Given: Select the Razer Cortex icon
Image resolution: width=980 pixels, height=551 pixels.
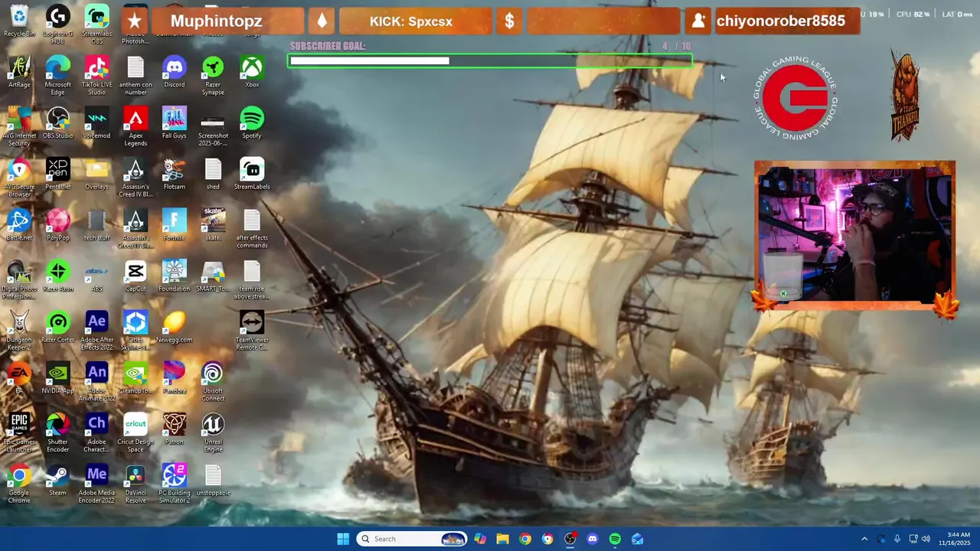Looking at the screenshot, I should (x=58, y=328).
